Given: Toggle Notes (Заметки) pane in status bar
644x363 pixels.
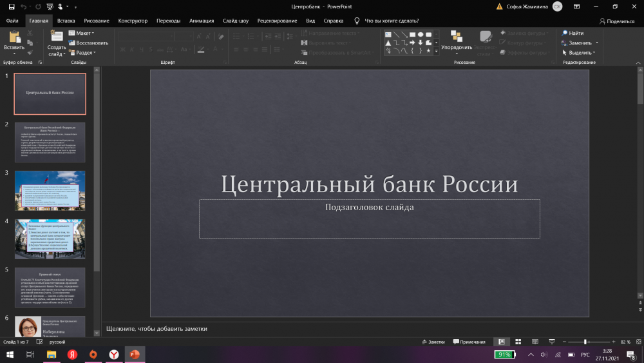Looking at the screenshot, I should (433, 342).
